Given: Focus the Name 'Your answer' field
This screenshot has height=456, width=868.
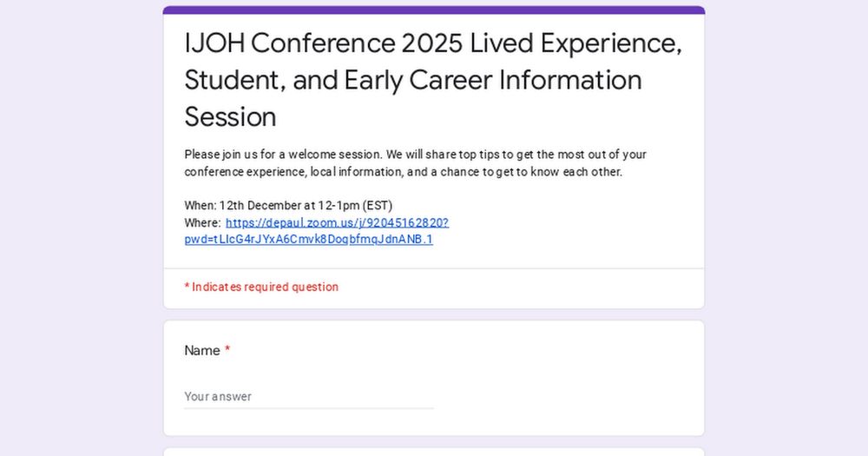Looking at the screenshot, I should tap(309, 397).
